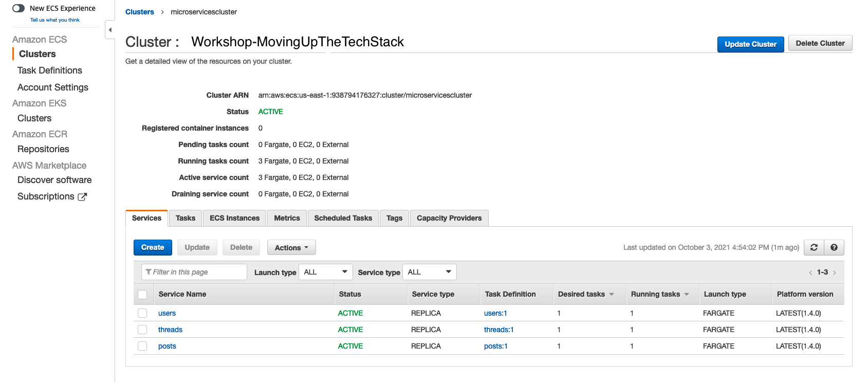
Task: Open Account Settings in the sidebar
Action: point(53,87)
